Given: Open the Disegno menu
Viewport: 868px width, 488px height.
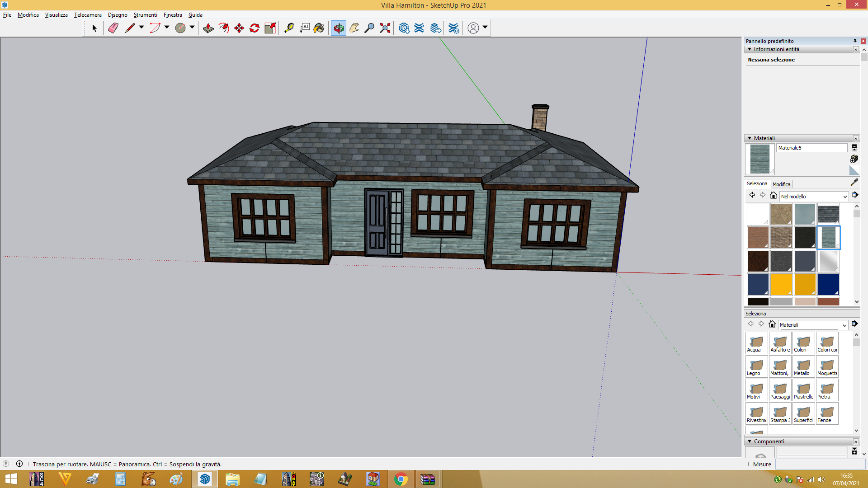Looking at the screenshot, I should 118,15.
